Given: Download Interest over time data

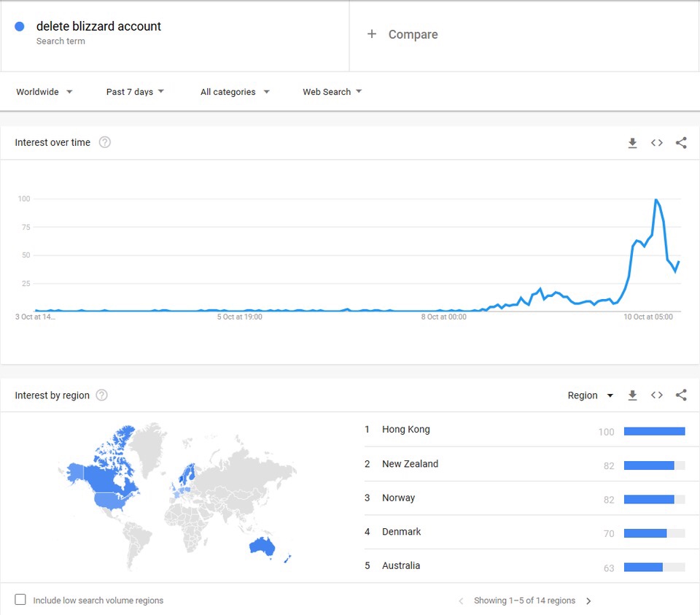Looking at the screenshot, I should click(x=632, y=143).
